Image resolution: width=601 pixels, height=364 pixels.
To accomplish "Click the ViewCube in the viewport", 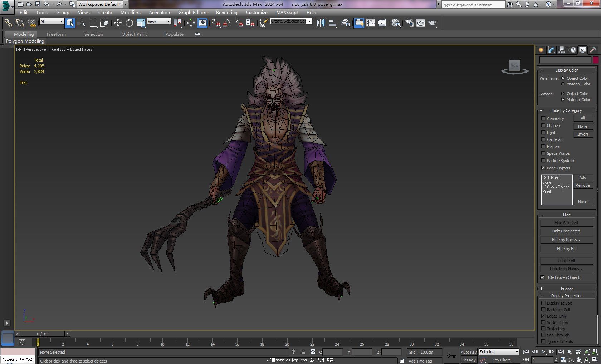I will pos(515,67).
